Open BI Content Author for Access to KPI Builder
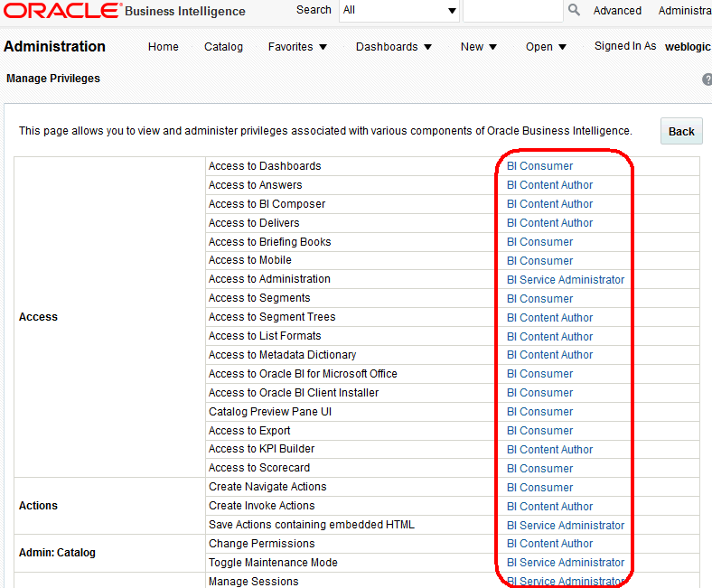Image resolution: width=712 pixels, height=588 pixels. click(549, 450)
